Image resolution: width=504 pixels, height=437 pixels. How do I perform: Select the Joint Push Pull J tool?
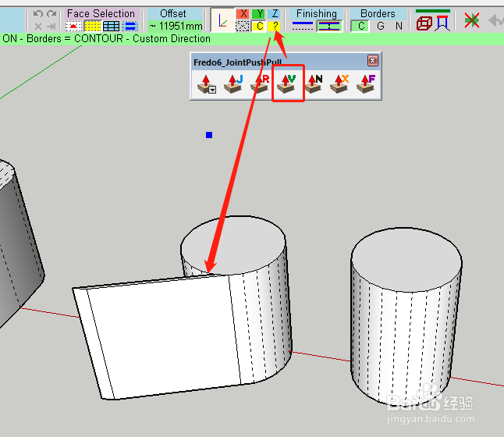(233, 84)
